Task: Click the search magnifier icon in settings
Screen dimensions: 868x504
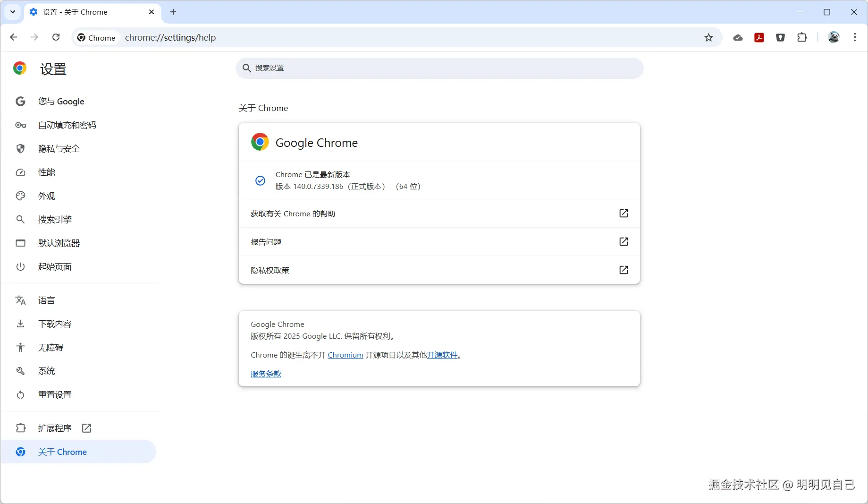Action: [x=246, y=68]
